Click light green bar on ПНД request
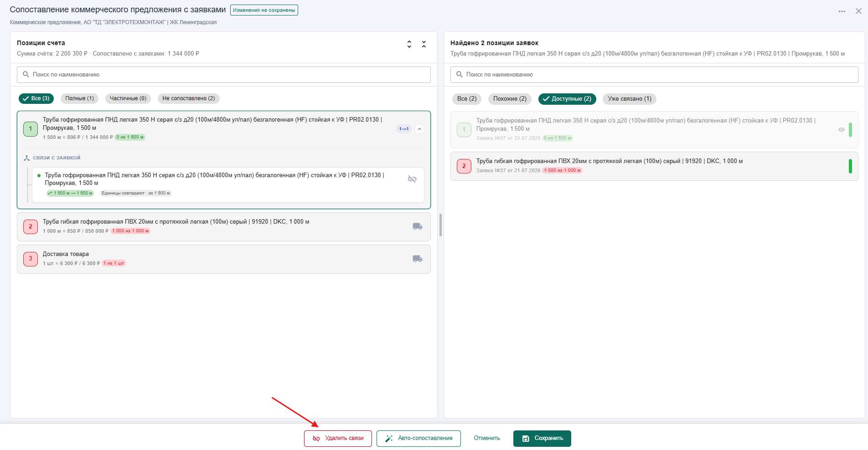 [x=850, y=130]
